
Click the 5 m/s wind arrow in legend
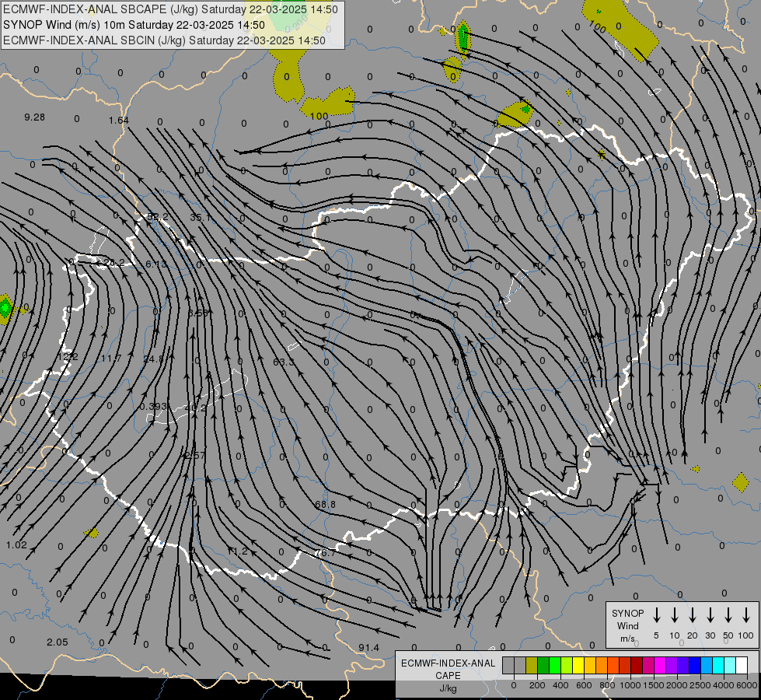click(656, 615)
